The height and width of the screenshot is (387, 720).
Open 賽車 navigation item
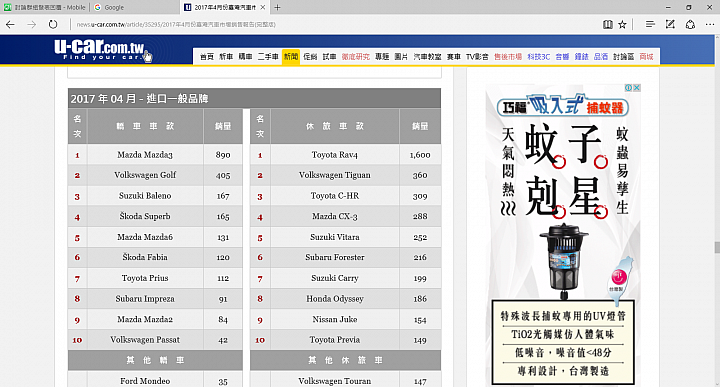click(x=454, y=57)
